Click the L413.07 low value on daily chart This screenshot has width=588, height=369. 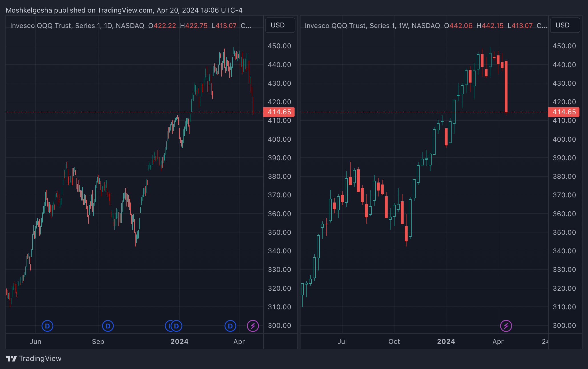(x=224, y=26)
